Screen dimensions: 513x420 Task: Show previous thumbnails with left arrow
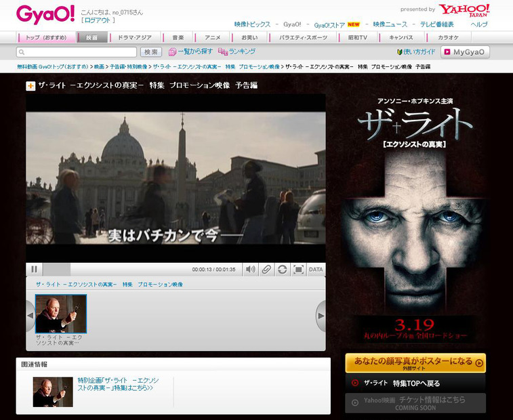click(x=30, y=316)
